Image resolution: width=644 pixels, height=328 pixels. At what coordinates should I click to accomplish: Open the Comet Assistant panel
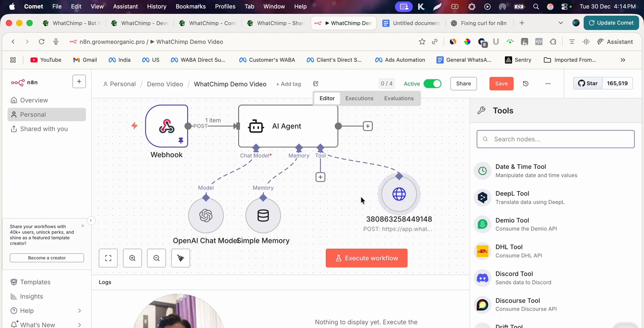pyautogui.click(x=615, y=42)
